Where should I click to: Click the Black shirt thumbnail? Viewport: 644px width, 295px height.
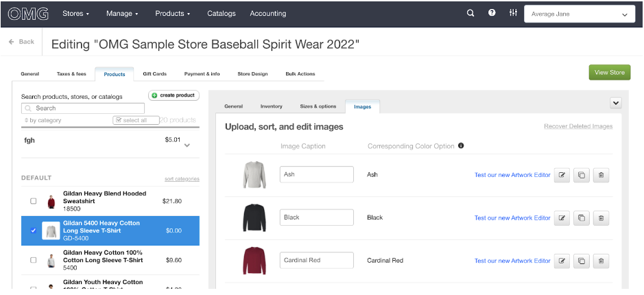coord(254,217)
